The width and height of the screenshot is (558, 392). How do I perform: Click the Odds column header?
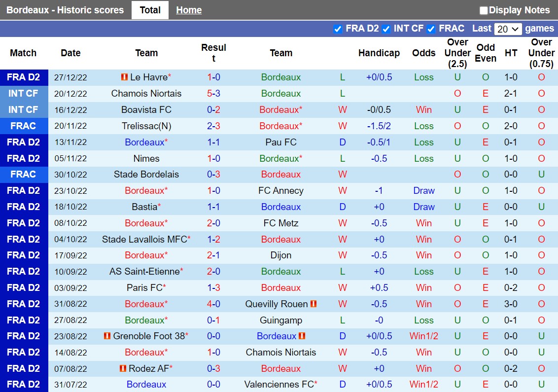click(423, 53)
